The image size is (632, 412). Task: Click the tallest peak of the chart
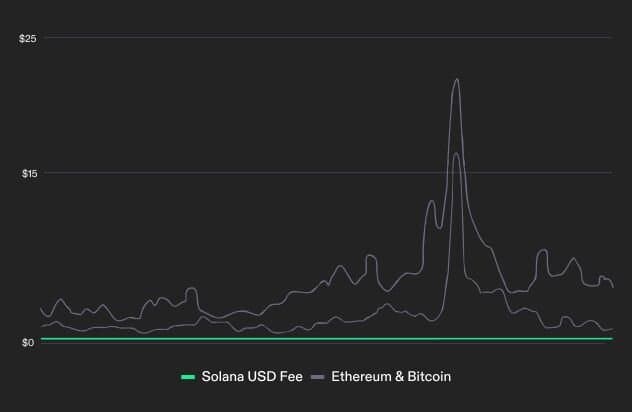click(457, 80)
